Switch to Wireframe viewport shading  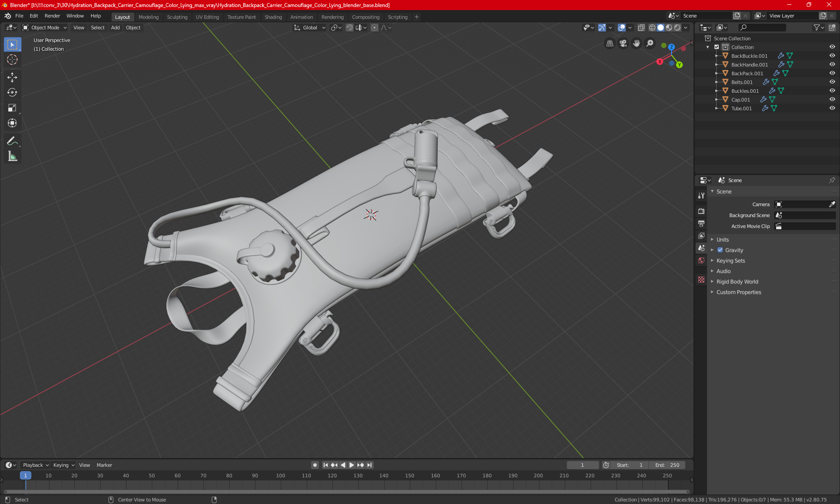652,28
